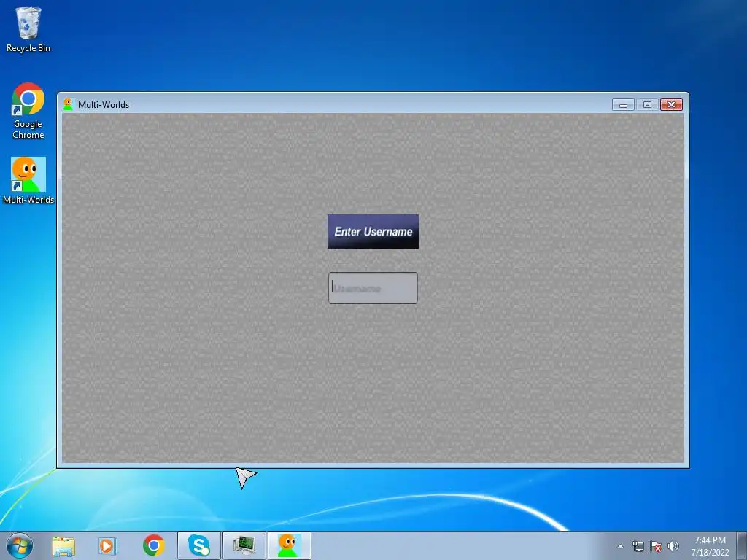Open the Windows Start menu
The image size is (747, 560).
pos(20,545)
